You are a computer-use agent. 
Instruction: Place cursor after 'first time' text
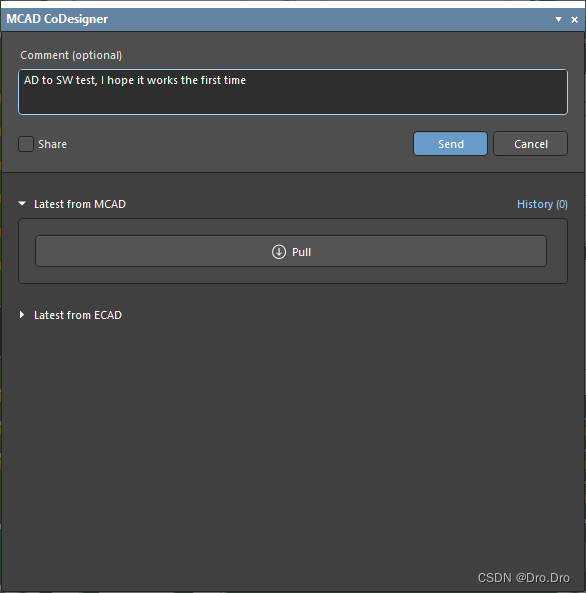[x=247, y=80]
